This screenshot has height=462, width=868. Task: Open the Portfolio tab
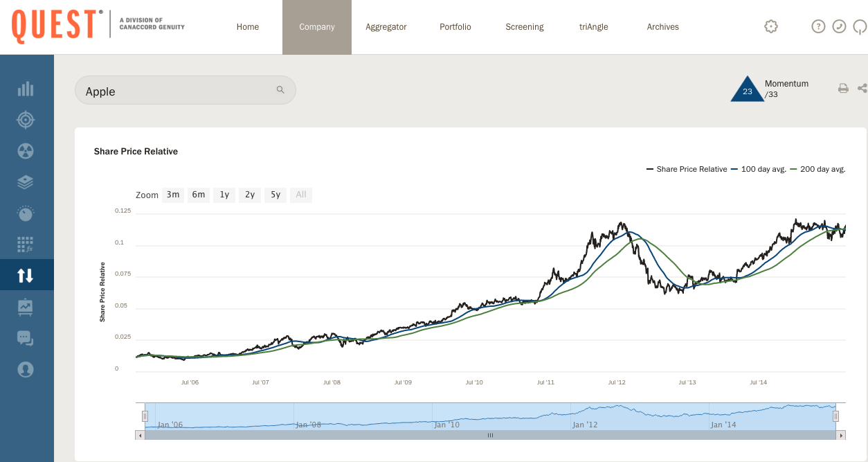tap(455, 27)
